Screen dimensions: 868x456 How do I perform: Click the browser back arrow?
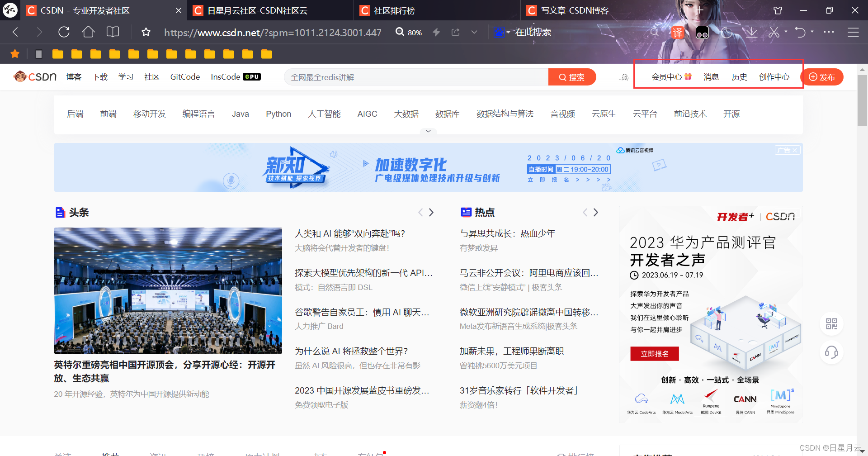[x=15, y=32]
